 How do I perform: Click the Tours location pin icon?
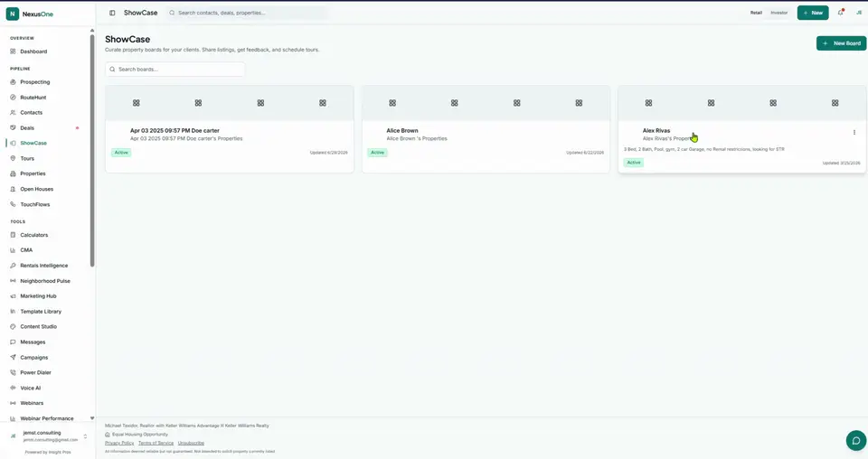[x=13, y=158]
